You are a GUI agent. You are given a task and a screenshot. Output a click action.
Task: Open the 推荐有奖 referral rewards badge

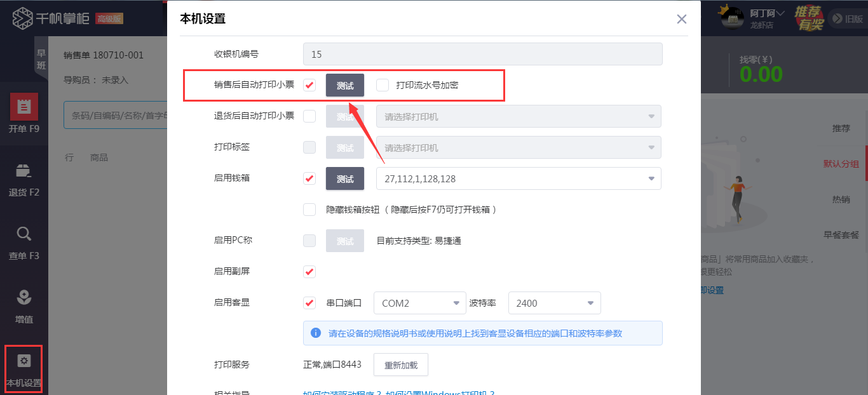coord(808,18)
